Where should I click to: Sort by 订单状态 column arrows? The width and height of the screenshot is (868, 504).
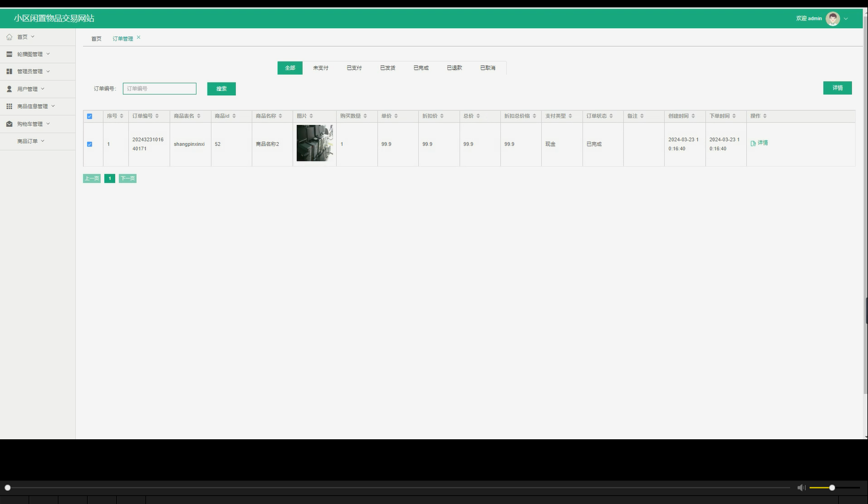[x=611, y=116]
